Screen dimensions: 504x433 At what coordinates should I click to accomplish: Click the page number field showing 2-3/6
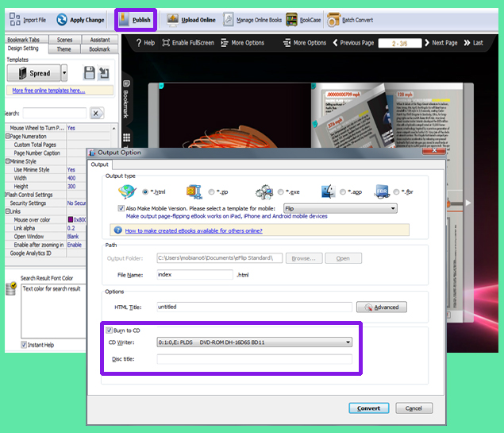tap(400, 43)
